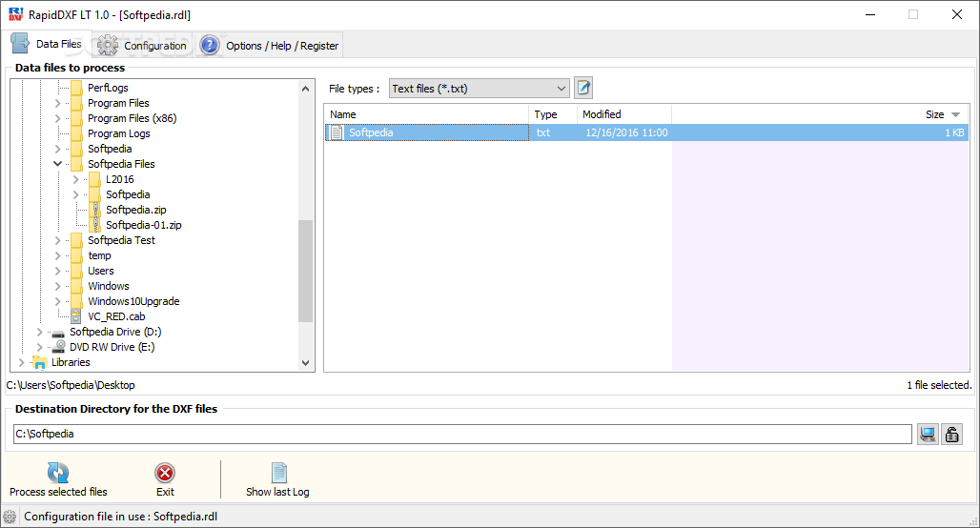Click the Libraries folder icon
The width and height of the screenshot is (980, 528).
click(40, 362)
